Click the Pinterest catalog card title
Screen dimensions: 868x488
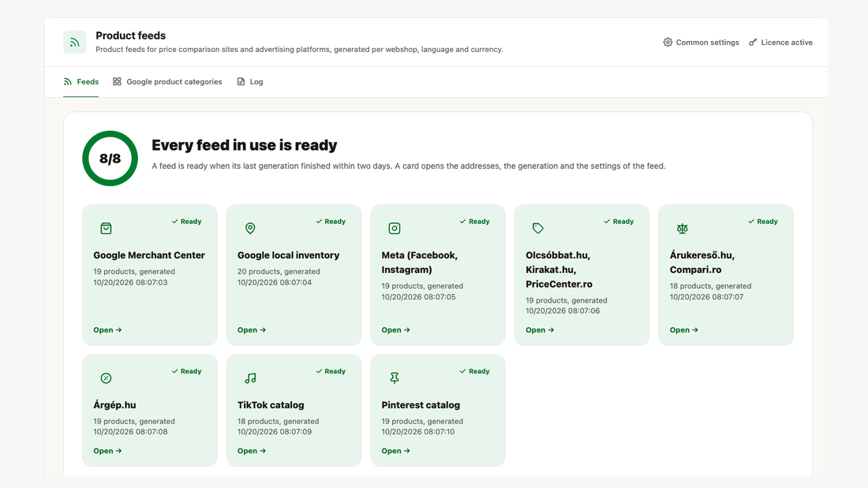[421, 405]
